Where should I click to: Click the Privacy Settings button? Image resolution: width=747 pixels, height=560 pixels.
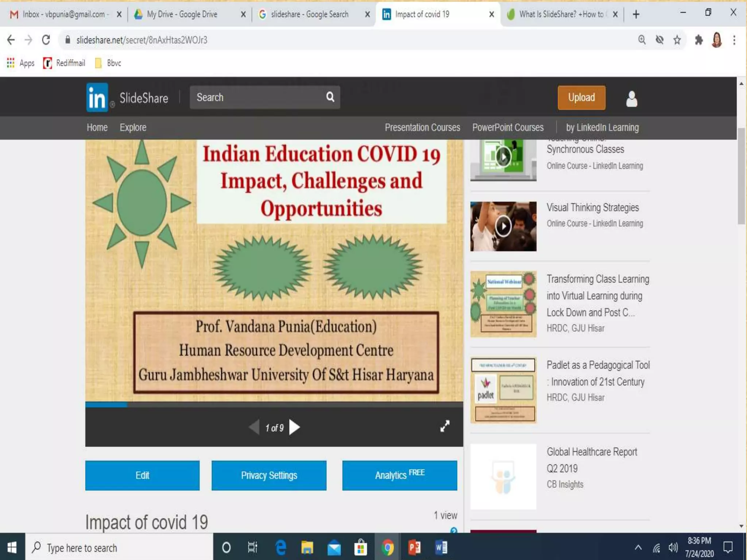click(269, 475)
